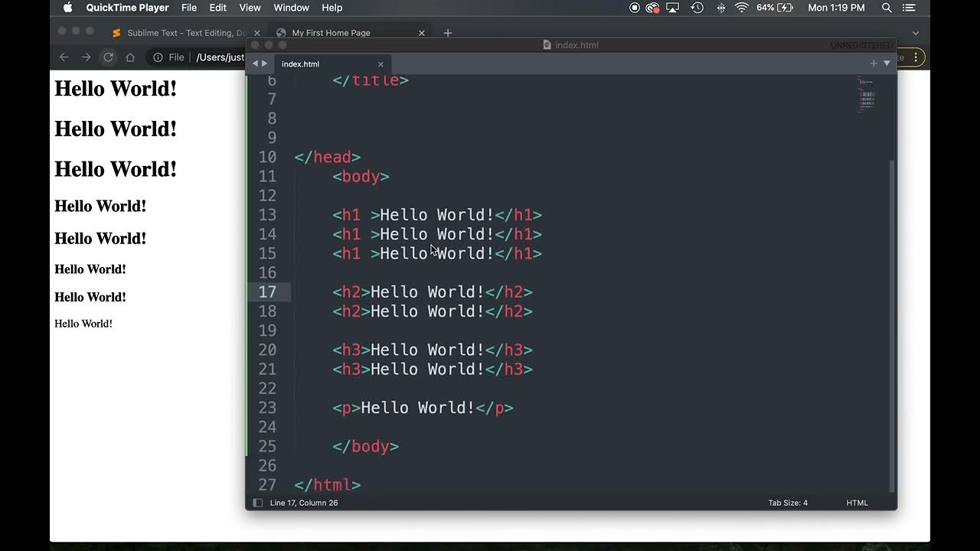Go to previous tab with left arrow

256,64
